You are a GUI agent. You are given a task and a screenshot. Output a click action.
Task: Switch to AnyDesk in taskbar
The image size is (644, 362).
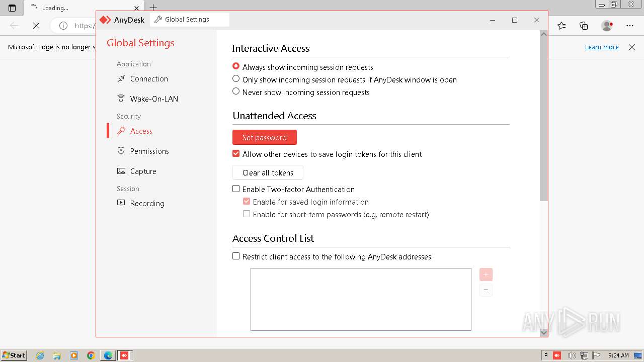pos(124,355)
